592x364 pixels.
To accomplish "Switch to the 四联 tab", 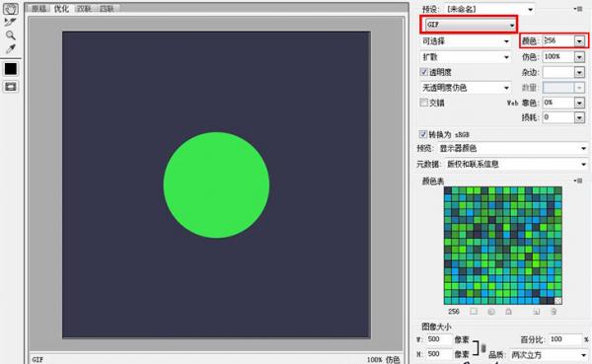I will point(107,9).
